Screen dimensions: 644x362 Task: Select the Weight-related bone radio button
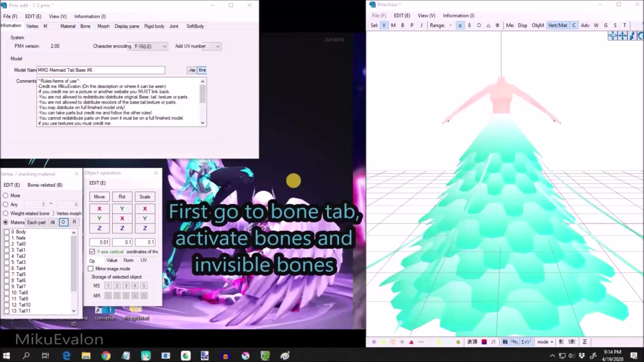click(6, 213)
